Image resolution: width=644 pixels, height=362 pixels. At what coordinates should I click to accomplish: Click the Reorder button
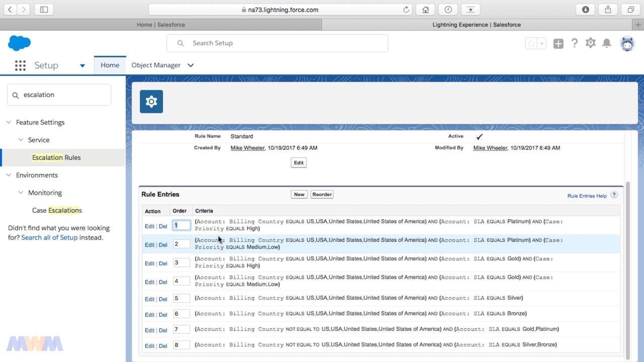click(x=322, y=195)
